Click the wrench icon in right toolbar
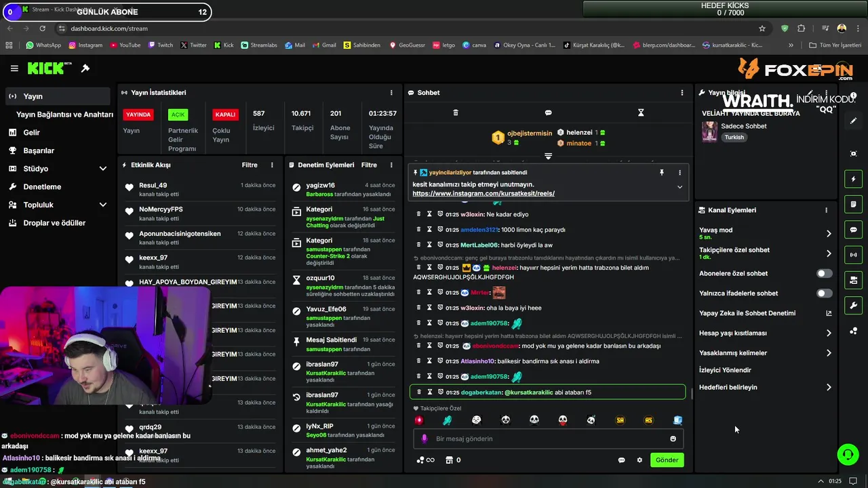The width and height of the screenshot is (868, 488). pyautogui.click(x=853, y=305)
